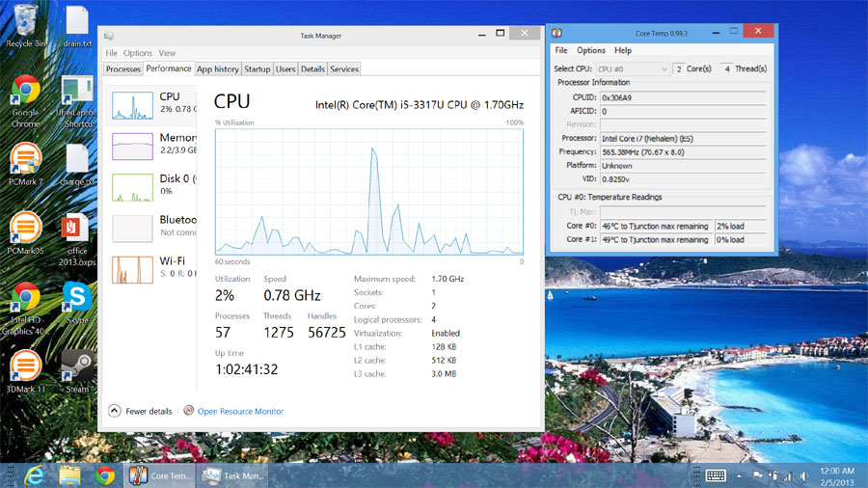Select Bluetooth in Task Manager sidebar
The image size is (868, 488).
pos(152,228)
